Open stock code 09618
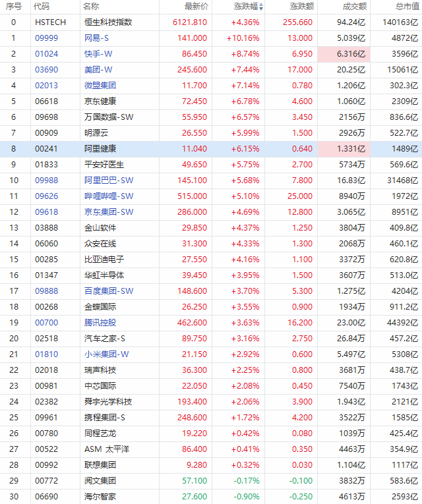Viewport: 422px width, 504px height. (x=46, y=212)
